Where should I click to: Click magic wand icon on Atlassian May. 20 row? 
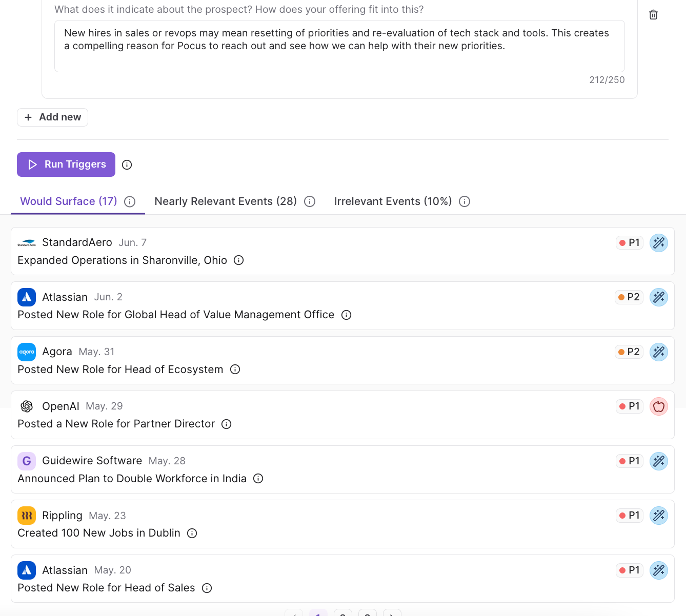coord(659,570)
